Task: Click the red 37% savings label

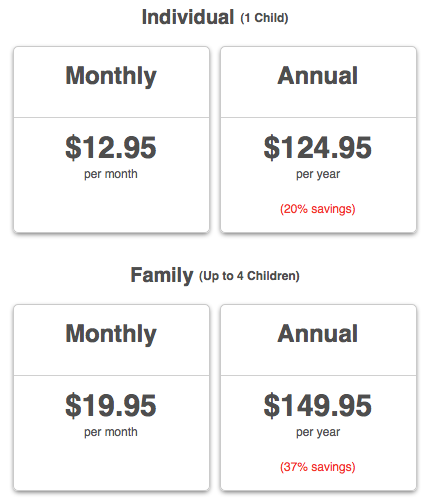Action: (318, 467)
